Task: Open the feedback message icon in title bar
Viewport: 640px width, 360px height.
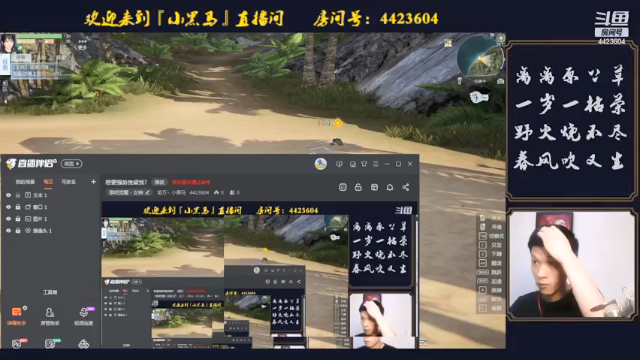Action: (339, 164)
